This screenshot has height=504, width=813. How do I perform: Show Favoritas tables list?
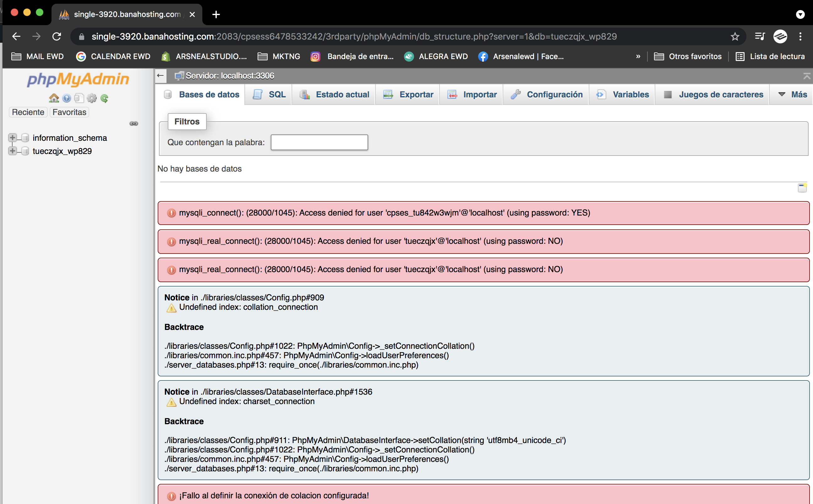(69, 112)
